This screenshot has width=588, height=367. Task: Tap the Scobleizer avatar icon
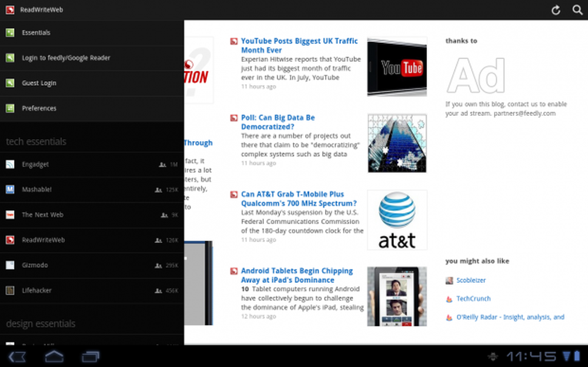pos(449,281)
